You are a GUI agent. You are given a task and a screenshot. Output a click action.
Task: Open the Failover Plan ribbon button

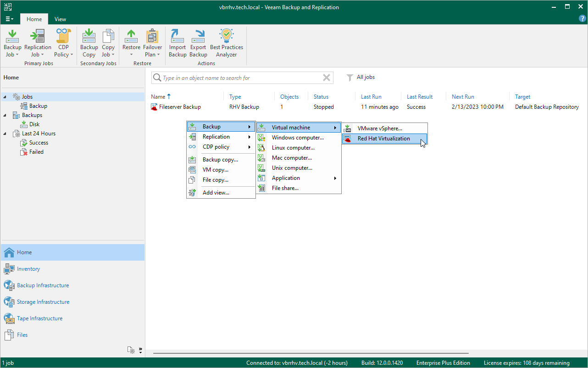pyautogui.click(x=152, y=43)
